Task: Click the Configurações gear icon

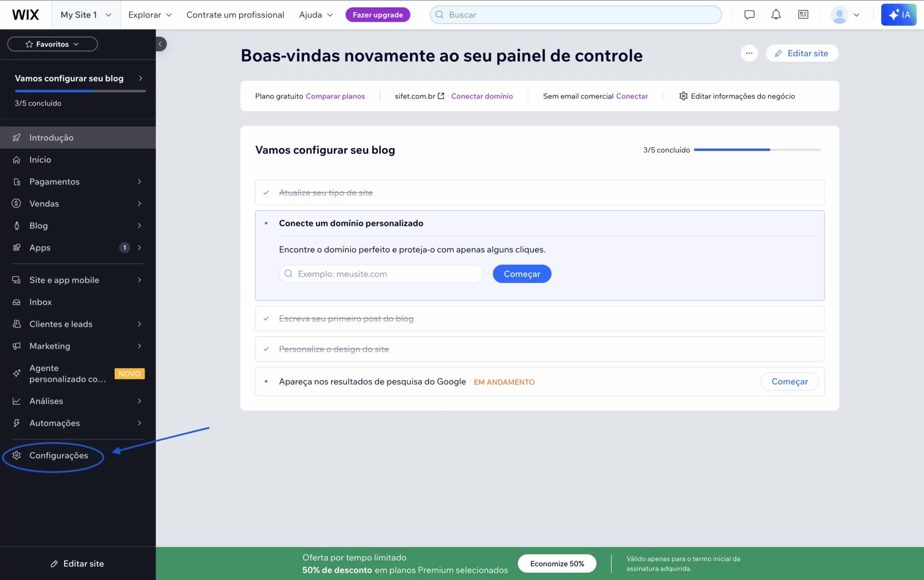Action: click(x=16, y=455)
